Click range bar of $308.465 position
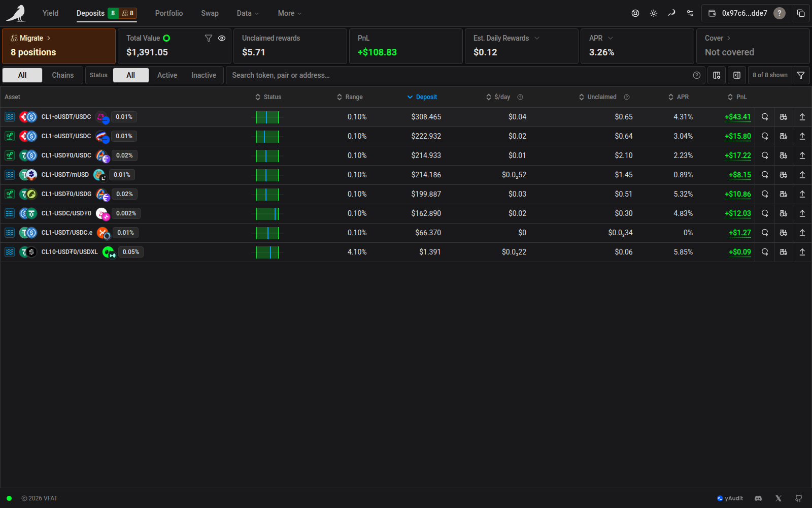This screenshot has height=508, width=812. [x=267, y=117]
